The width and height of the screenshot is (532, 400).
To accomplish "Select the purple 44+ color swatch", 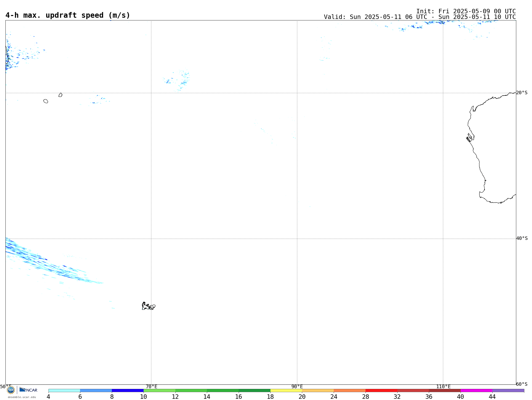I will 508,390.
